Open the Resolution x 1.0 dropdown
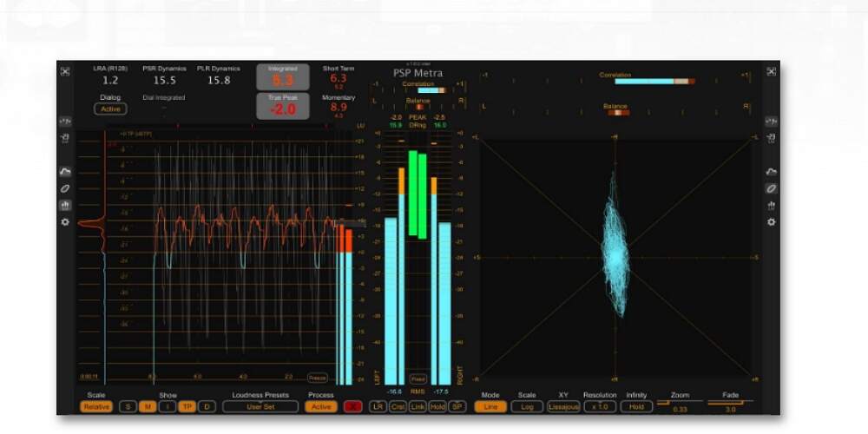Image resolution: width=868 pixels, height=434 pixels. pos(600,407)
